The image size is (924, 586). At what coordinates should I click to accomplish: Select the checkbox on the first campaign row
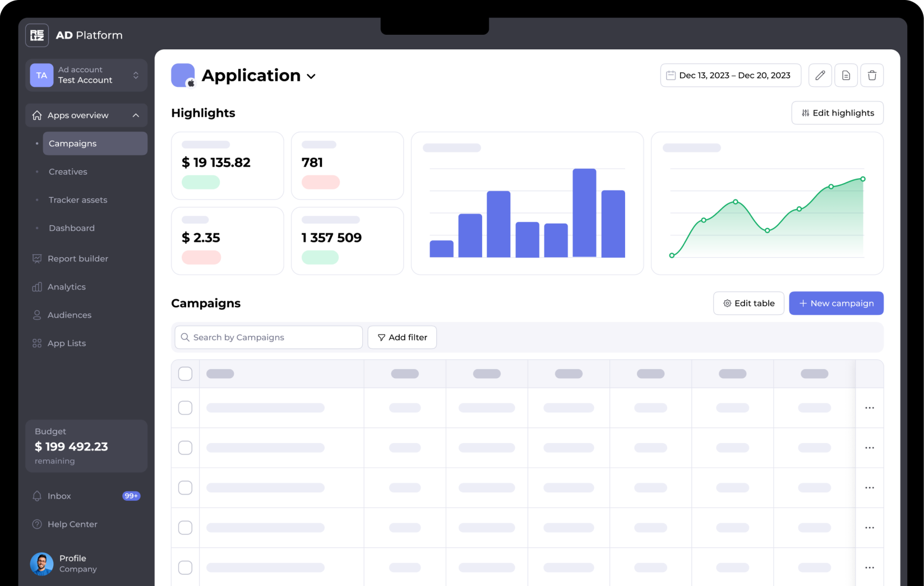click(185, 408)
